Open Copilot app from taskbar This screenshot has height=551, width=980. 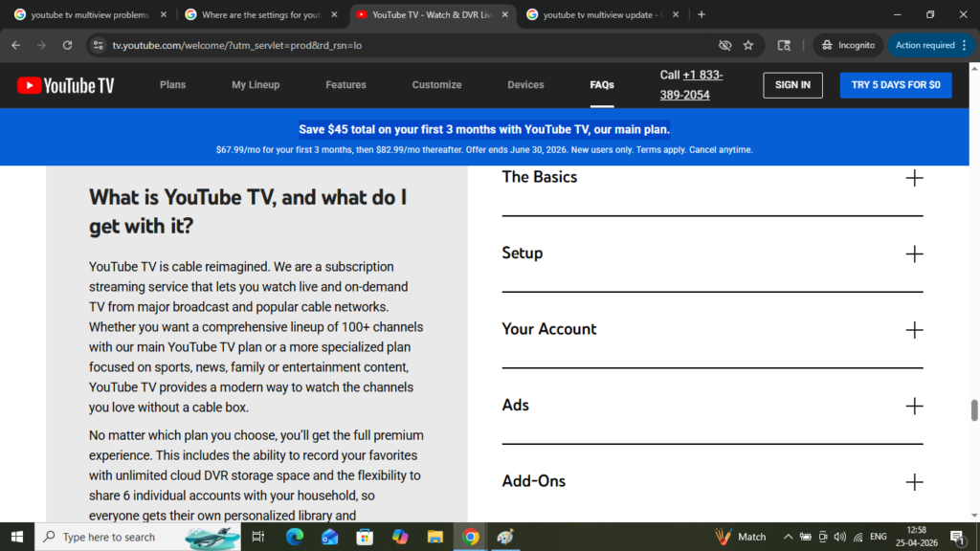pyautogui.click(x=400, y=537)
